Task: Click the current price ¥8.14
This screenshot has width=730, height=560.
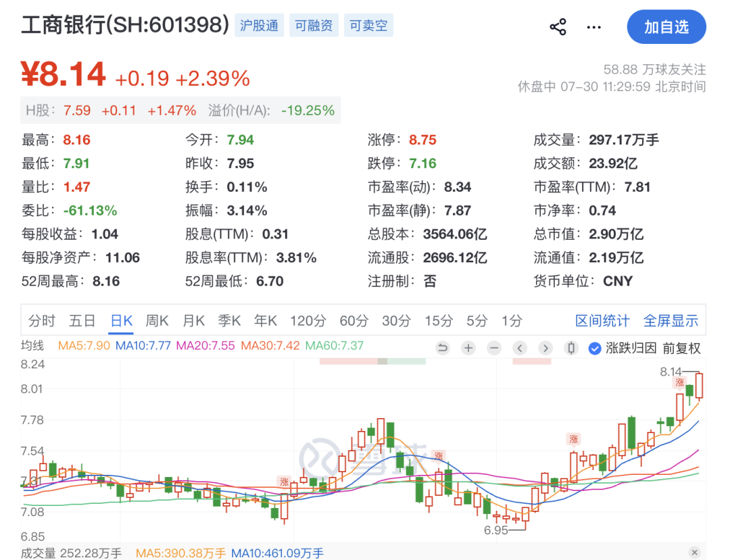Action: pos(64,74)
